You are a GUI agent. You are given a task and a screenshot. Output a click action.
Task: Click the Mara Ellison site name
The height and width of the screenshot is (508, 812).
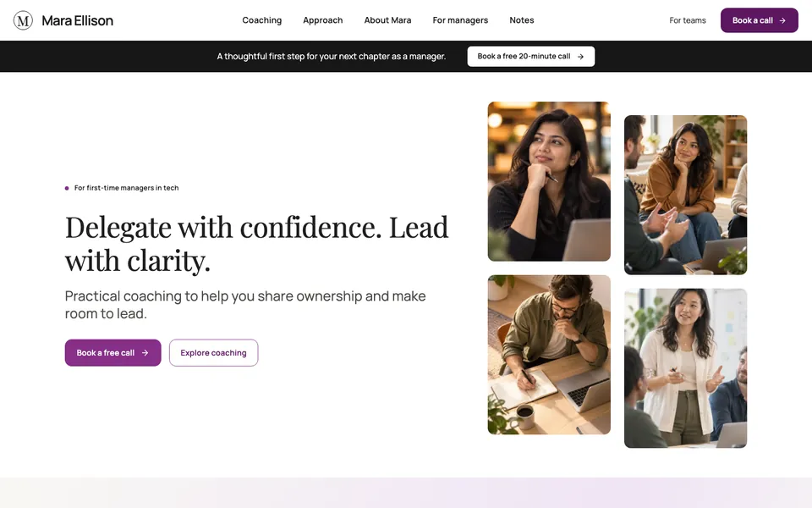77,20
